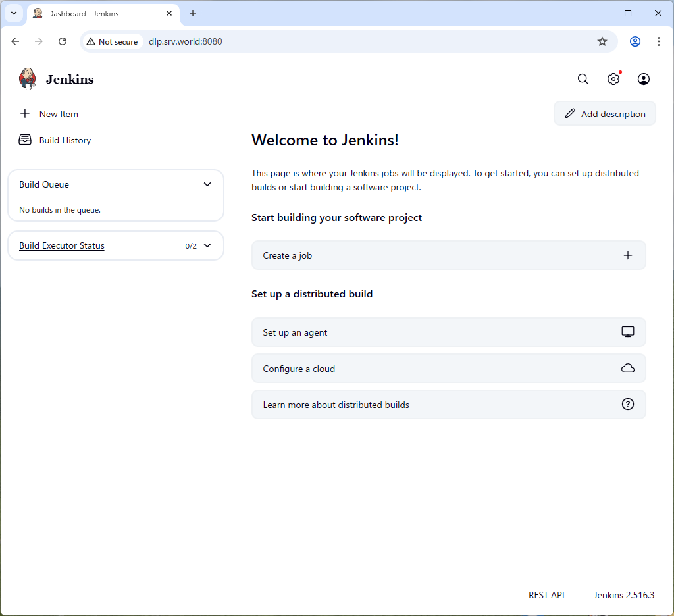Click the cloud icon on Configure a cloud
This screenshot has width=674, height=616.
[x=628, y=369]
